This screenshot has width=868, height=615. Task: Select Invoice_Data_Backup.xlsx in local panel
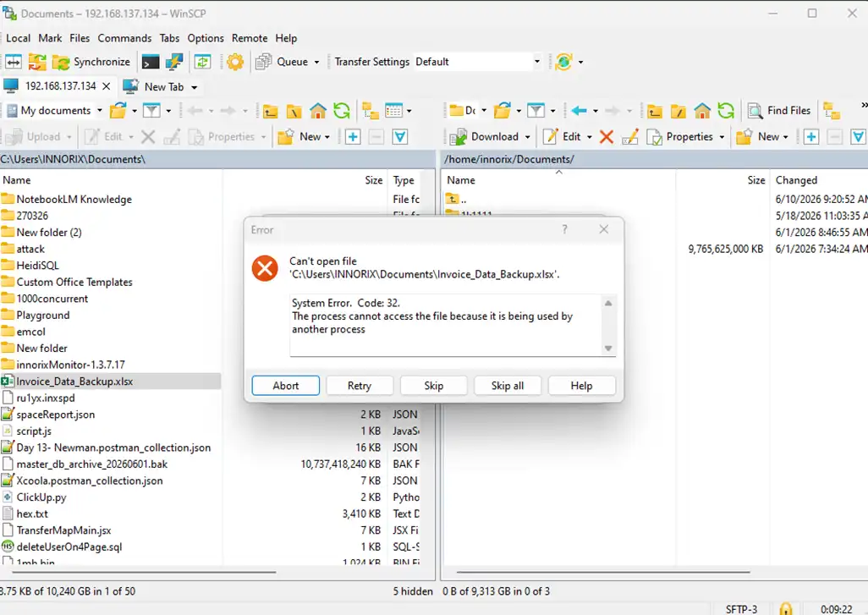click(x=74, y=381)
